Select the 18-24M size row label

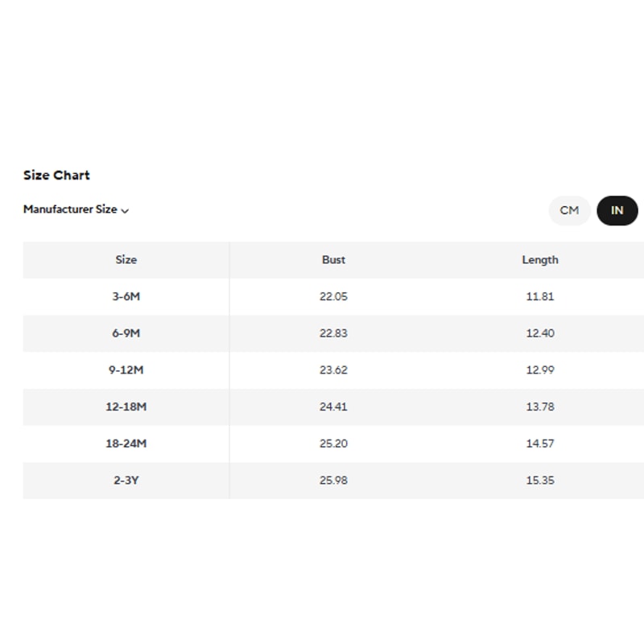[x=126, y=444]
